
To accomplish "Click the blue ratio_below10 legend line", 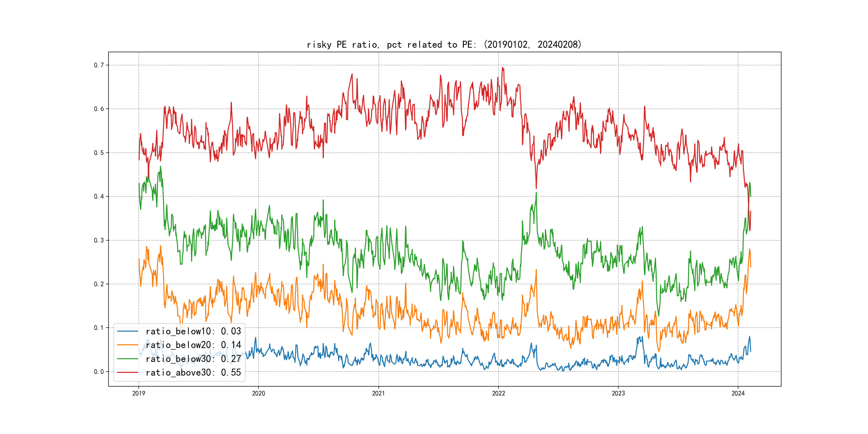I will tap(128, 331).
